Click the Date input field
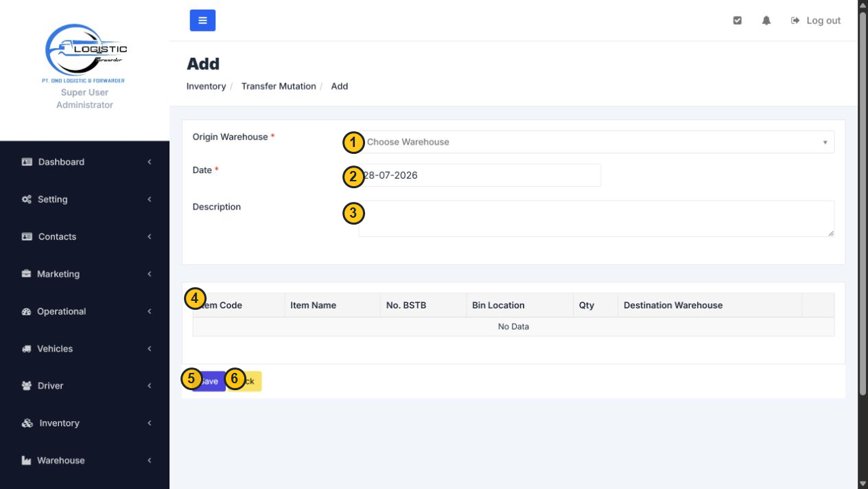 480,175
